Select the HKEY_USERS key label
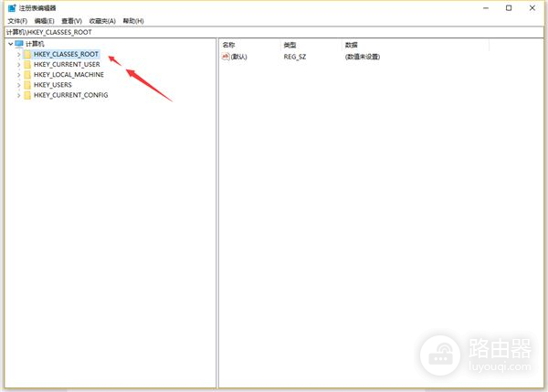The height and width of the screenshot is (392, 548). [53, 85]
